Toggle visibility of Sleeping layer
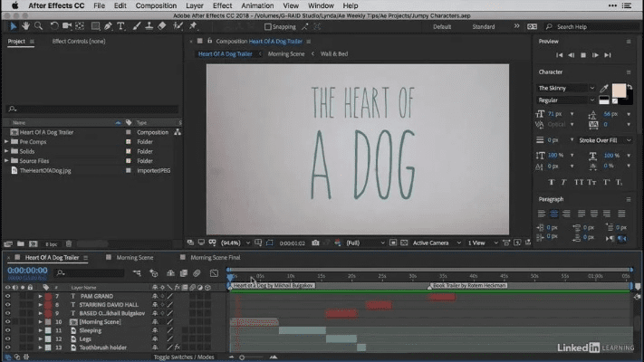 7,330
